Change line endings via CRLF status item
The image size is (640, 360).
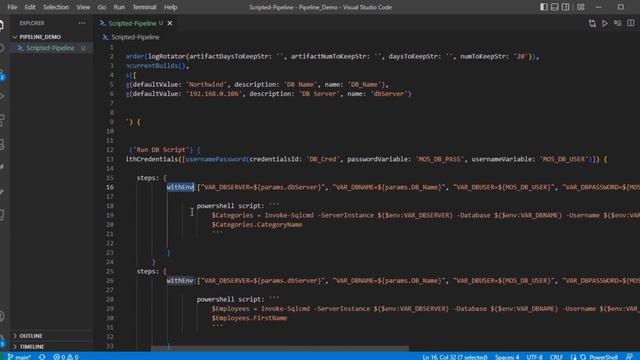coord(556,357)
